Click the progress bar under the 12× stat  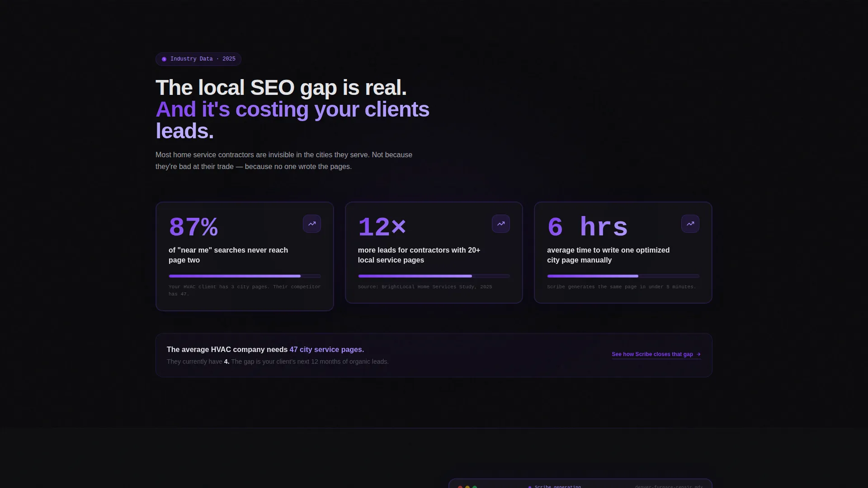tap(434, 276)
